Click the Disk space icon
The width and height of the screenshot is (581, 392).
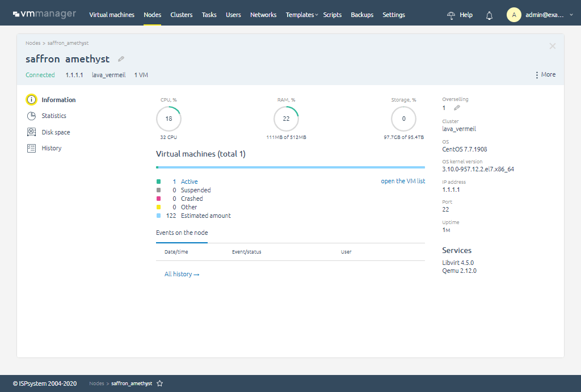pos(31,132)
